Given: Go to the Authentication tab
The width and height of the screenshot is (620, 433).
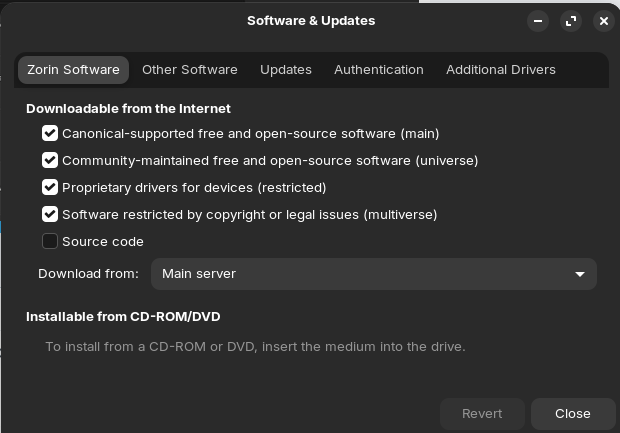Looking at the screenshot, I should click(x=379, y=70).
